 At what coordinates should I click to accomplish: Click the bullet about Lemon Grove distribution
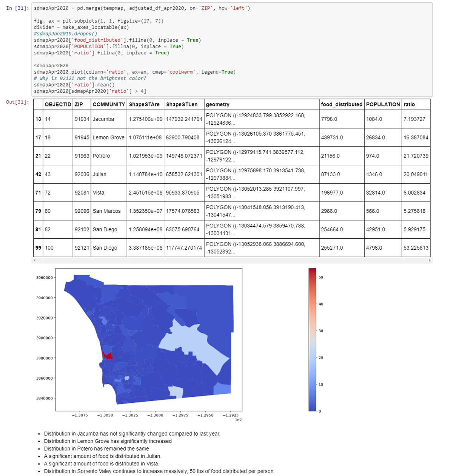(108, 441)
